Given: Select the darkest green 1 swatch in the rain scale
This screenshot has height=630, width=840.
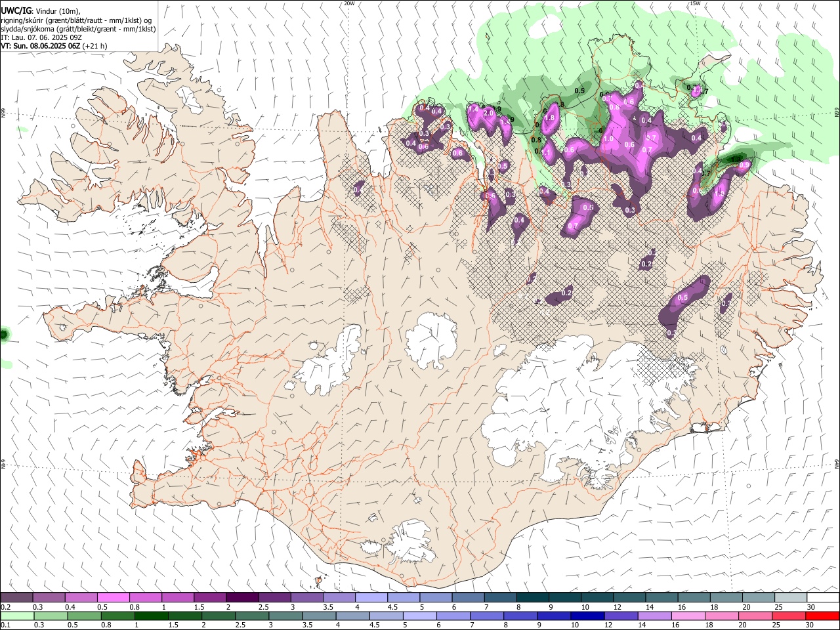Looking at the screenshot, I should pos(151,616).
